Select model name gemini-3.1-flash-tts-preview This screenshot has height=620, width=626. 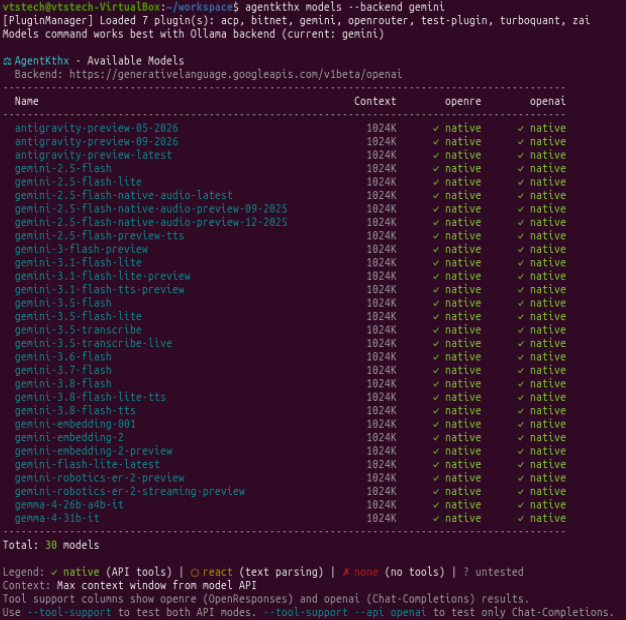tap(99, 289)
